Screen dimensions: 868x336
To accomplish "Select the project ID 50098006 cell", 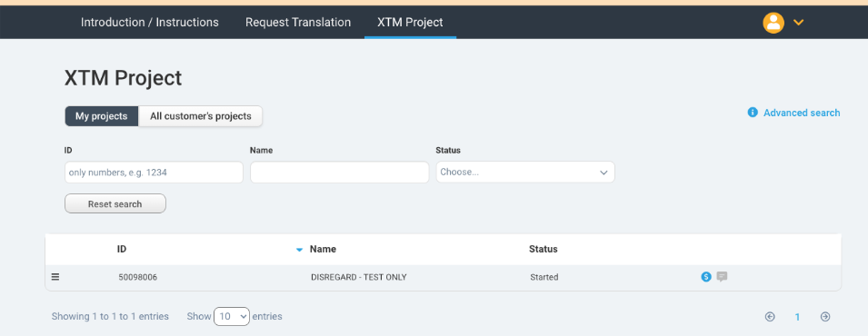I will [138, 277].
